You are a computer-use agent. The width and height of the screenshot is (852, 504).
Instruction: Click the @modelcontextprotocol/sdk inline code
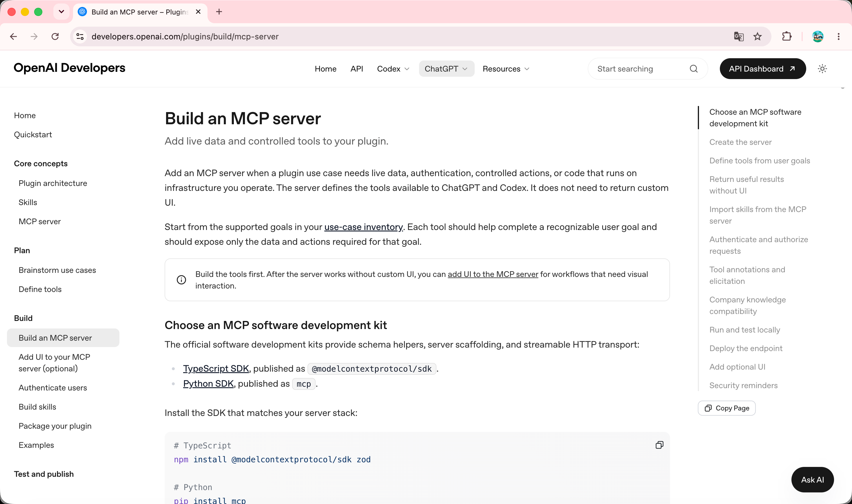372,369
